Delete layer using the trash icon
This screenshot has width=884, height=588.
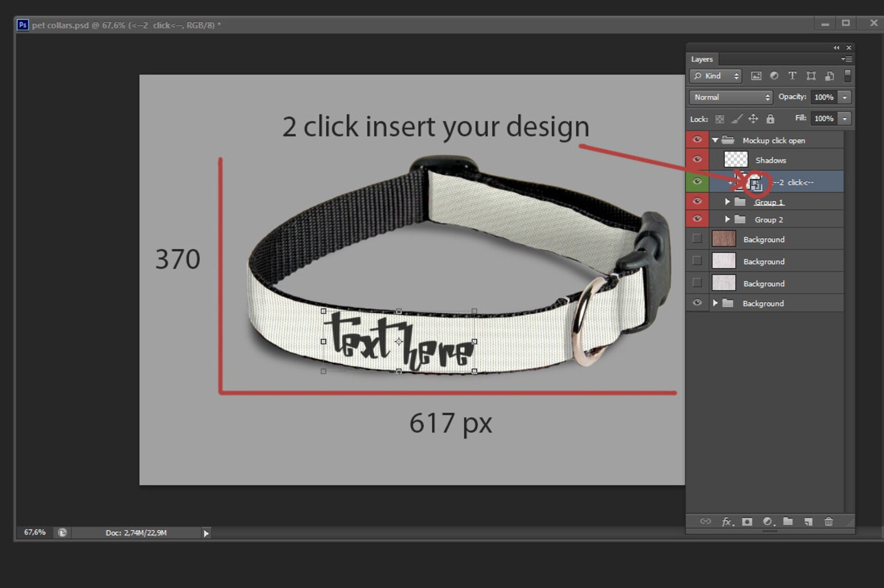[828, 521]
